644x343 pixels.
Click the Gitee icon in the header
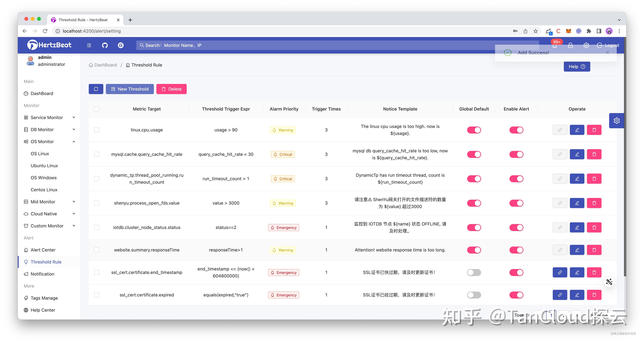[121, 45]
